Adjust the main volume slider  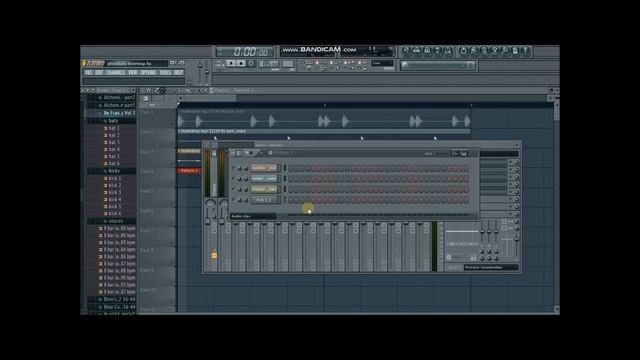pos(200,71)
